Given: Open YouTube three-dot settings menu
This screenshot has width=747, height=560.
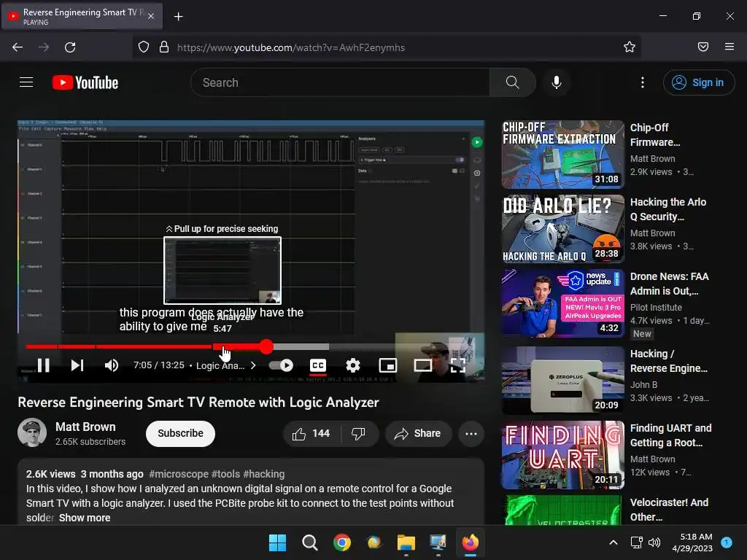Looking at the screenshot, I should pyautogui.click(x=642, y=82).
